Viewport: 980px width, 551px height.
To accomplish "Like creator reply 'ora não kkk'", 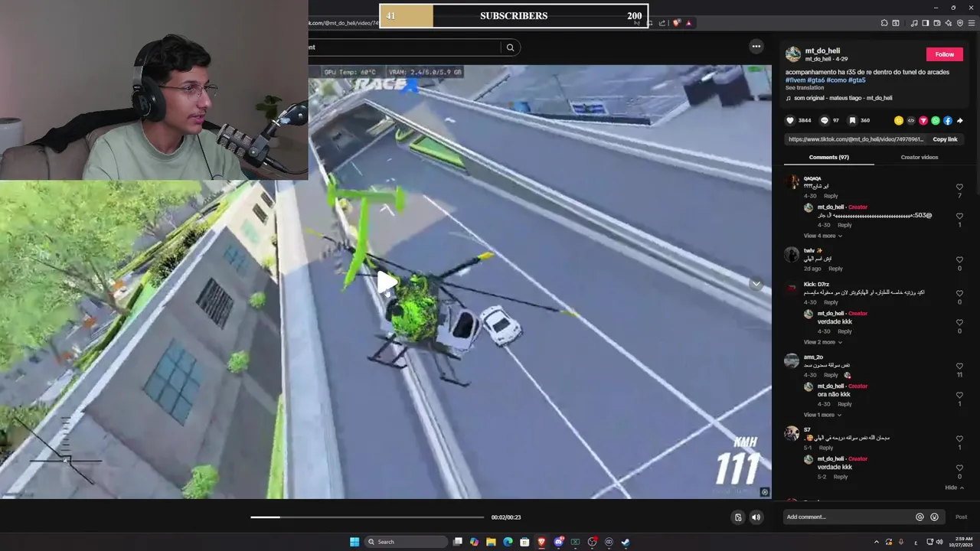I will (x=959, y=395).
